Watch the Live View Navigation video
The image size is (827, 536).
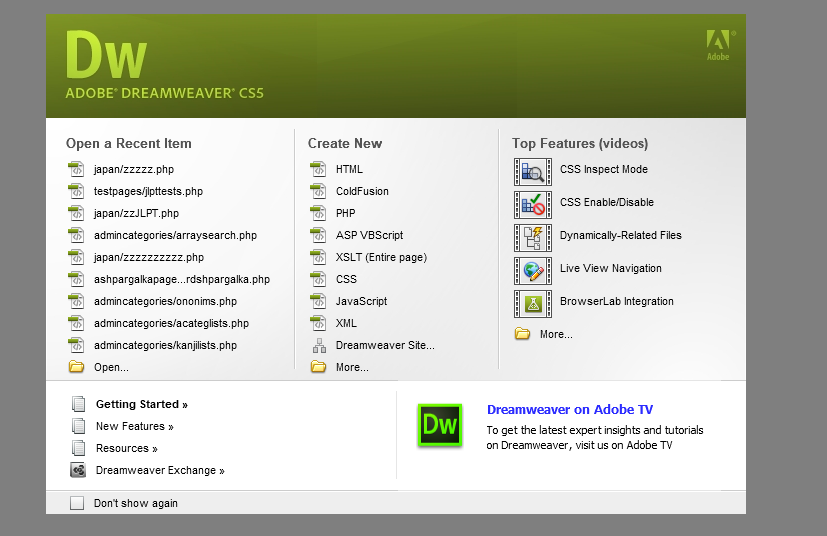tap(611, 268)
